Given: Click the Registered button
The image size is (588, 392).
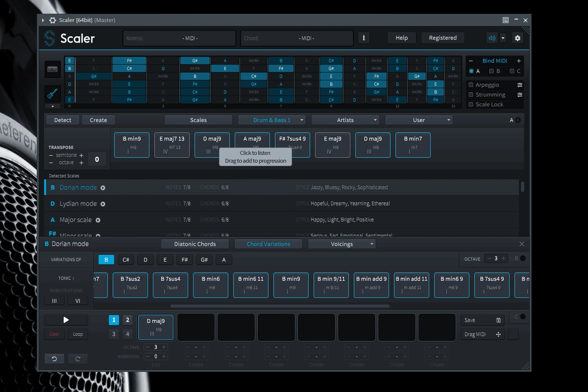Looking at the screenshot, I should pyautogui.click(x=443, y=38).
